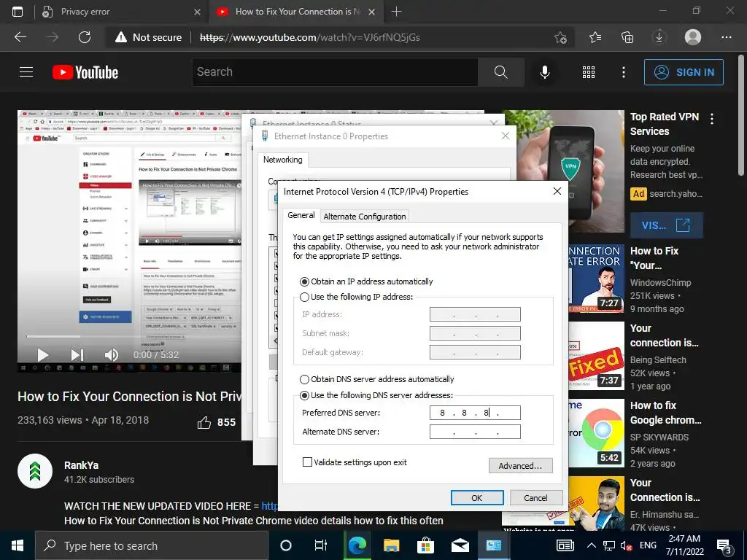Click the Not secure warning icon

(x=121, y=37)
